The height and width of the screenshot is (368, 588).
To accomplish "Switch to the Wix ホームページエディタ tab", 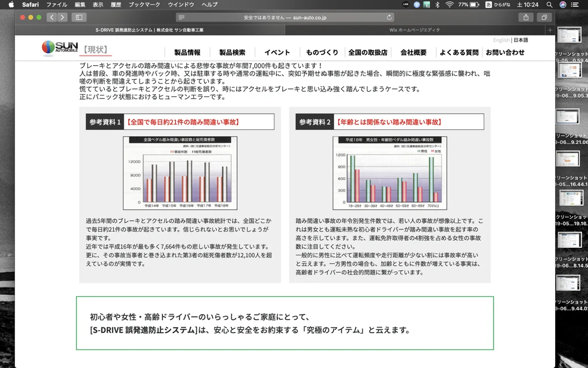I will pyautogui.click(x=416, y=30).
